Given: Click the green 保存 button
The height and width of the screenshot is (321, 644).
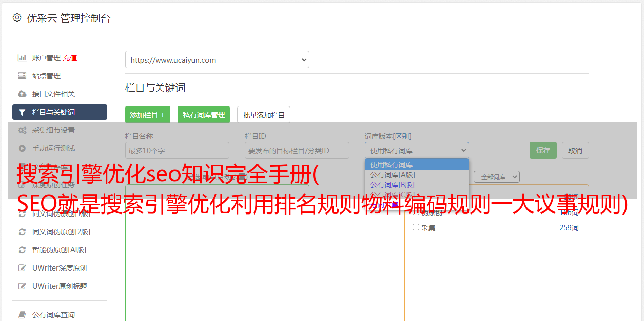Looking at the screenshot, I should pyautogui.click(x=543, y=150).
